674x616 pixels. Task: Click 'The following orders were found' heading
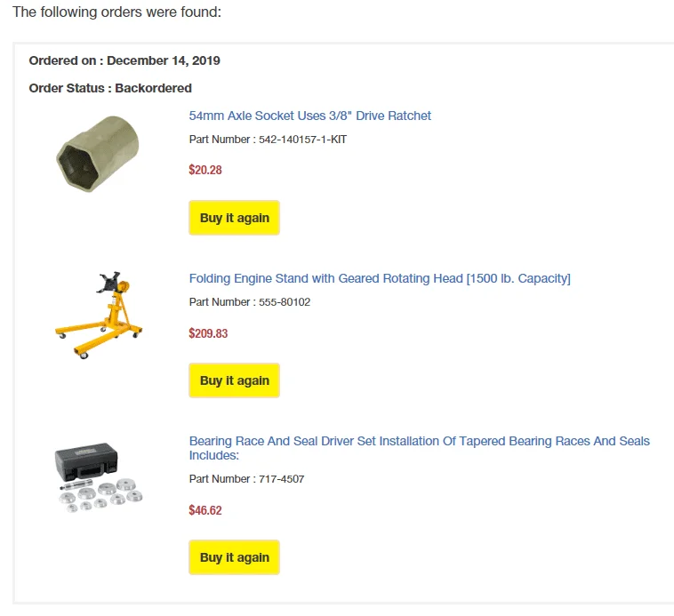(x=116, y=12)
